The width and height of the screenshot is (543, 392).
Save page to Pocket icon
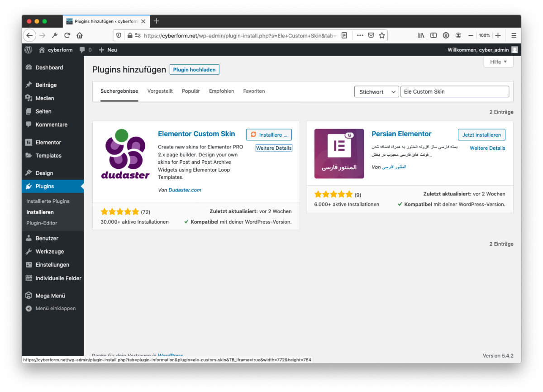[371, 35]
